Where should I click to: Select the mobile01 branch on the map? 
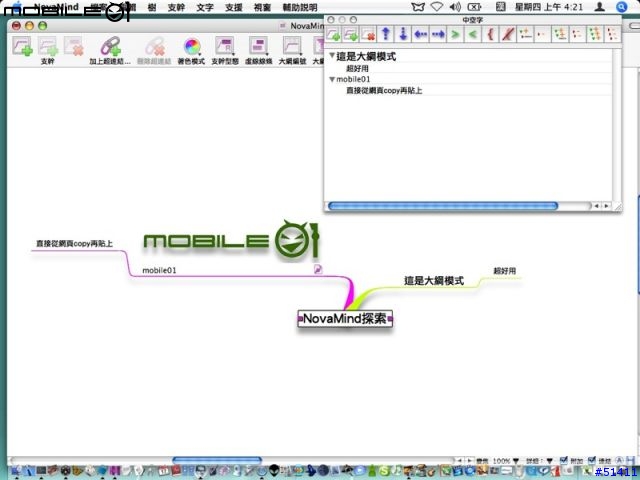pyautogui.click(x=159, y=270)
